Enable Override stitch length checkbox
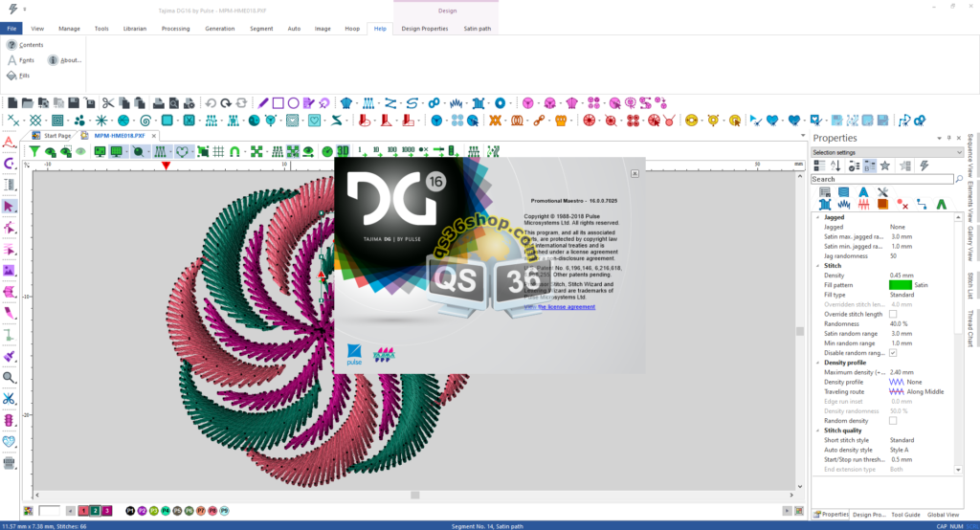Viewport: 980px width, 530px height. point(893,314)
